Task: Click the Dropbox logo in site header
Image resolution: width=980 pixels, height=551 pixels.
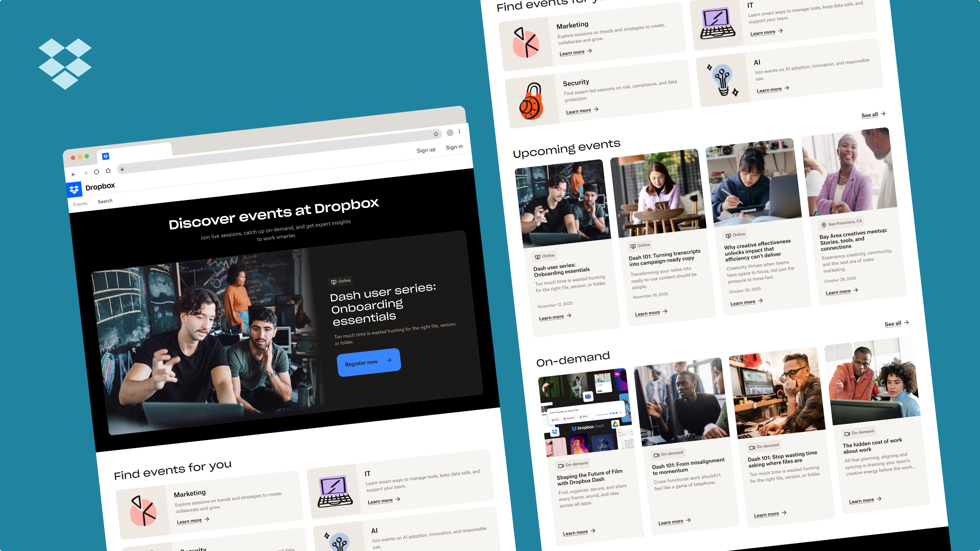Action: click(x=75, y=189)
